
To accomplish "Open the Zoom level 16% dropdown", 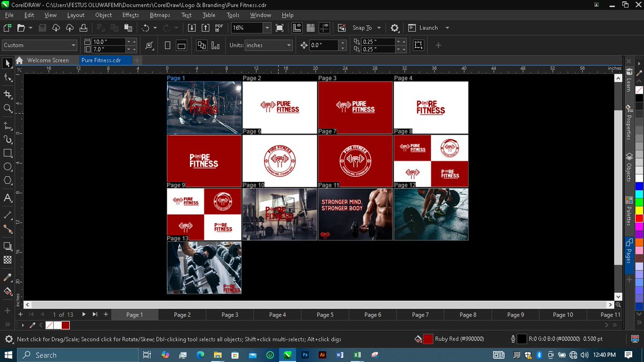I will [x=267, y=28].
